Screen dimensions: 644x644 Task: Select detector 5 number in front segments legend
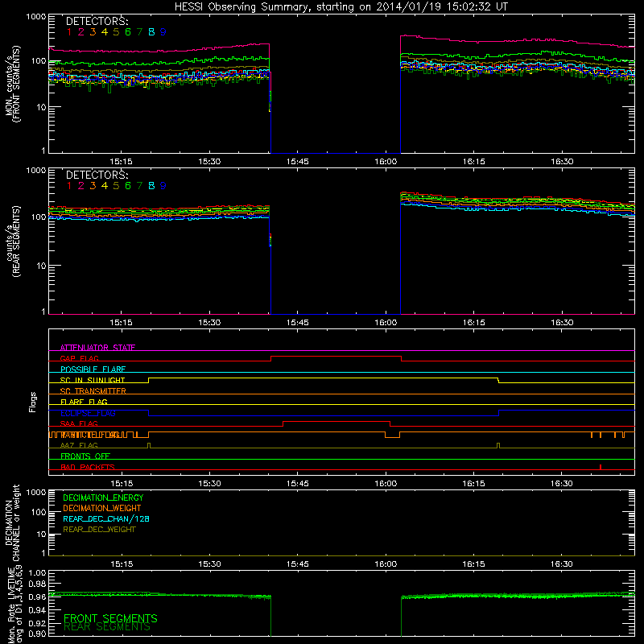[x=116, y=32]
